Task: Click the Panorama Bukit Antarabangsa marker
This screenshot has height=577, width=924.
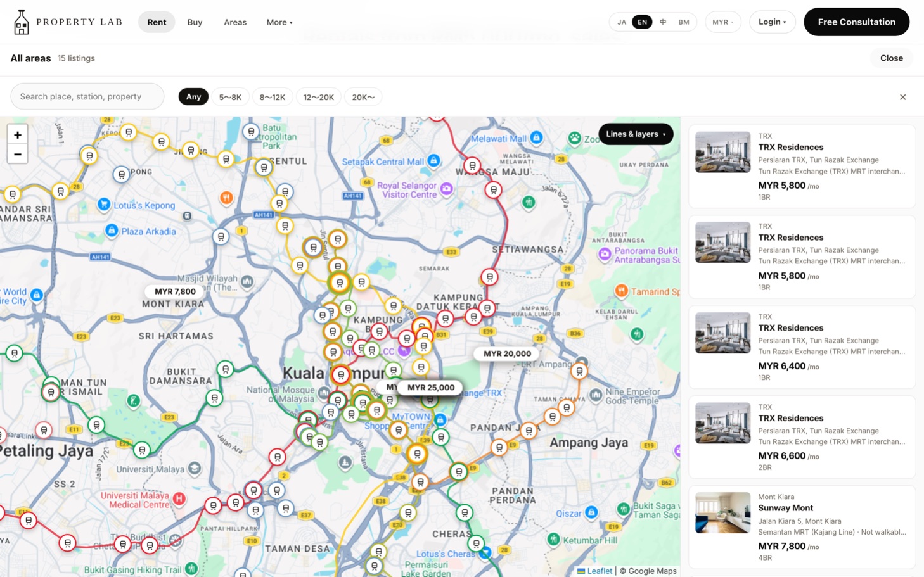Action: coord(605,254)
